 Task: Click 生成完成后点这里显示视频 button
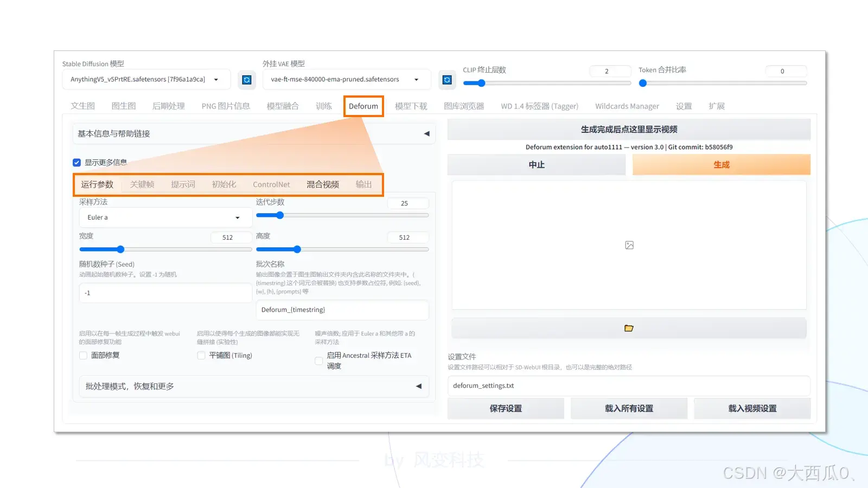coord(629,130)
